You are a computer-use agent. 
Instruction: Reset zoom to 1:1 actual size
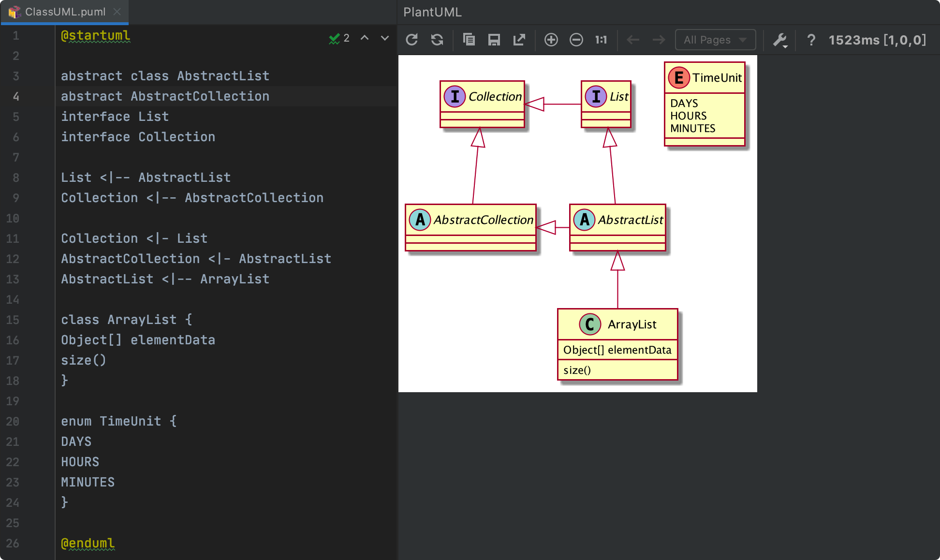(601, 40)
